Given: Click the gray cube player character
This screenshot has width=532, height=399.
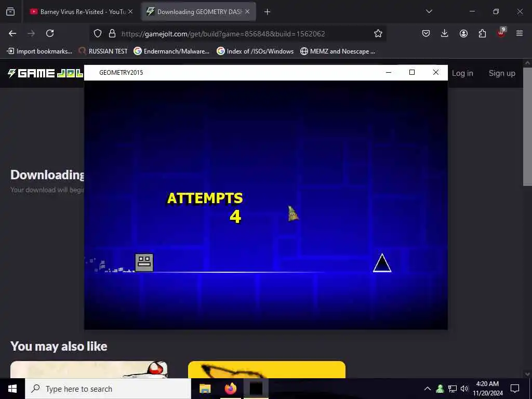Looking at the screenshot, I should (x=144, y=262).
